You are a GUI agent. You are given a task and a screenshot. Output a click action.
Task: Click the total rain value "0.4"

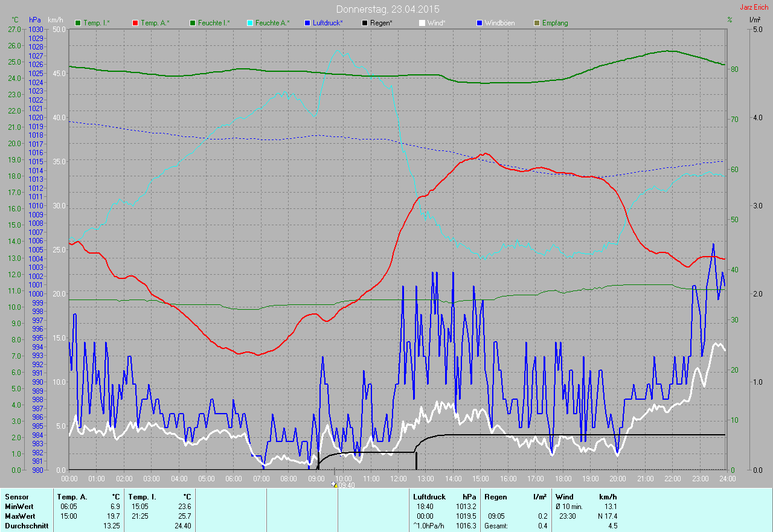coord(542,525)
